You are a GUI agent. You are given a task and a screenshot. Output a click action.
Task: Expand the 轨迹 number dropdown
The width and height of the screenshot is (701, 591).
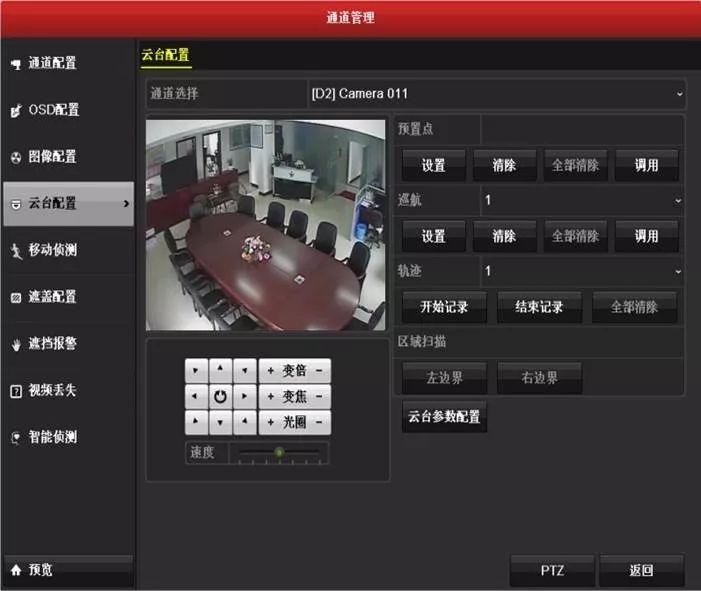(582, 271)
